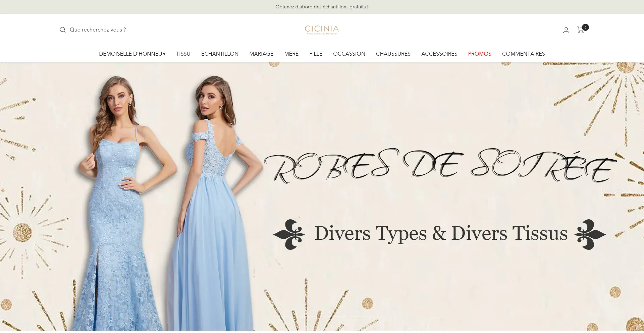Open the Tissu menu item
This screenshot has height=333, width=644.
[183, 54]
